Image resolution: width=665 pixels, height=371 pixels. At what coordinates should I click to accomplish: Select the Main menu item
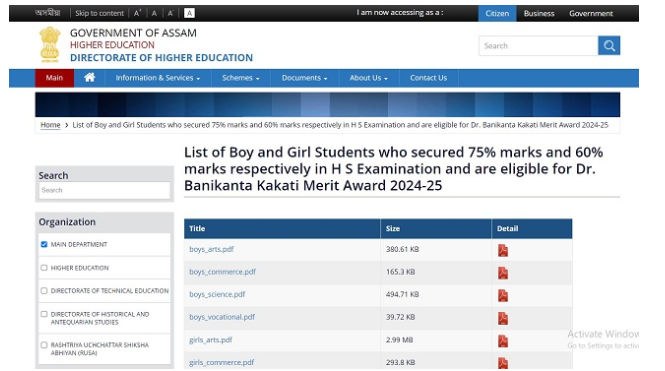pos(54,78)
